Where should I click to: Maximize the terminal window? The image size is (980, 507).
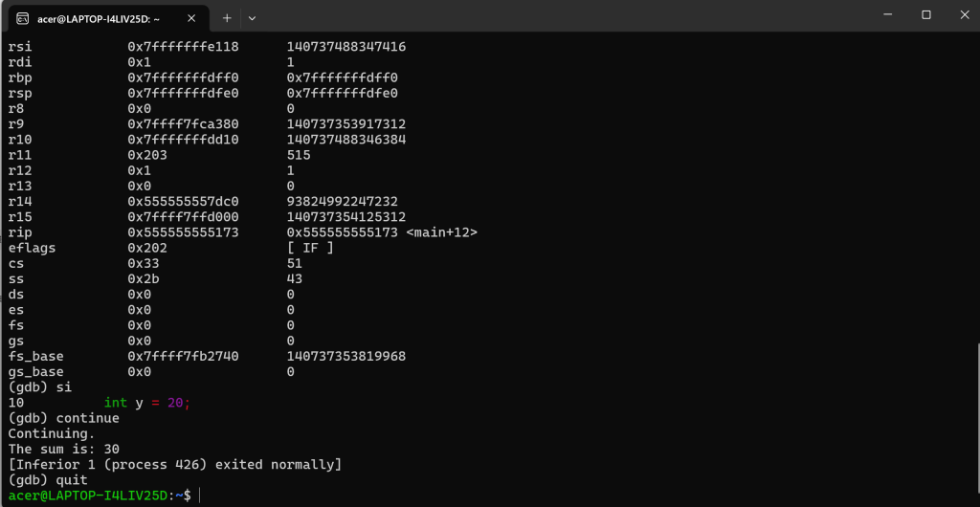tap(926, 14)
